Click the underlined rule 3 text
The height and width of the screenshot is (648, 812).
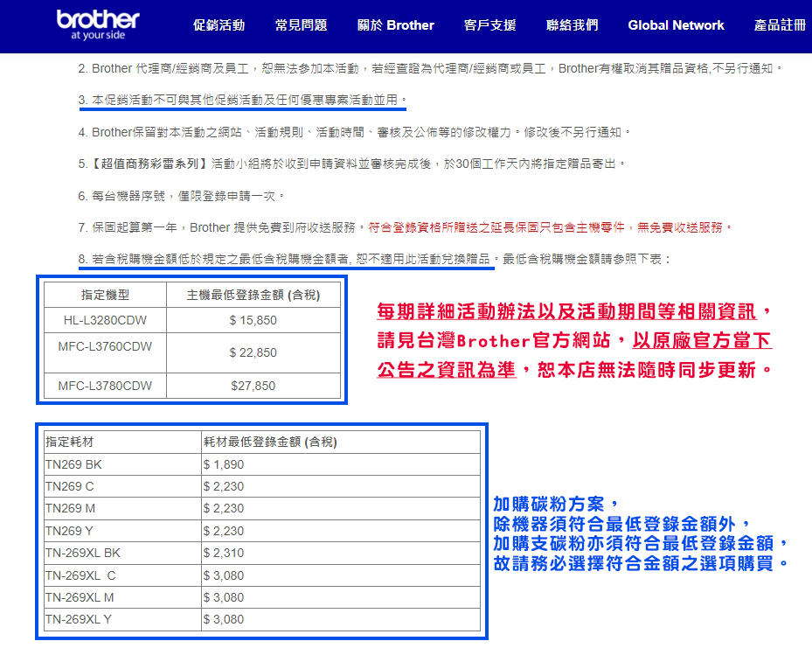(242, 101)
